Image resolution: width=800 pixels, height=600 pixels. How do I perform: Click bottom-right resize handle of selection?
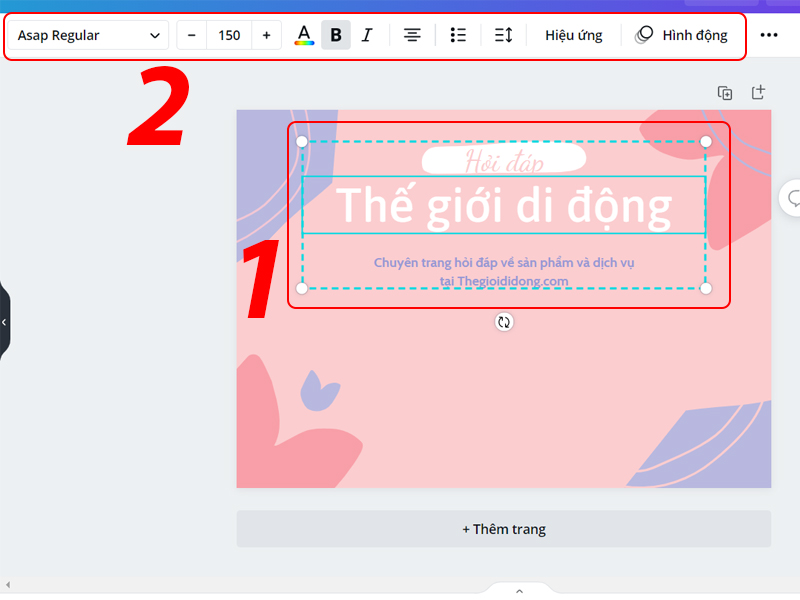click(706, 288)
